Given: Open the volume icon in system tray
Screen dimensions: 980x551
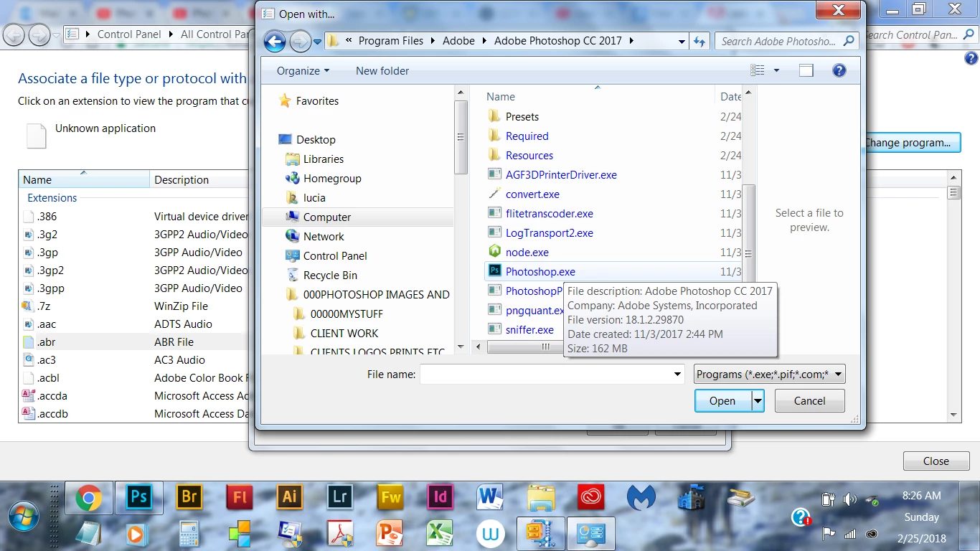Looking at the screenshot, I should click(x=850, y=500).
